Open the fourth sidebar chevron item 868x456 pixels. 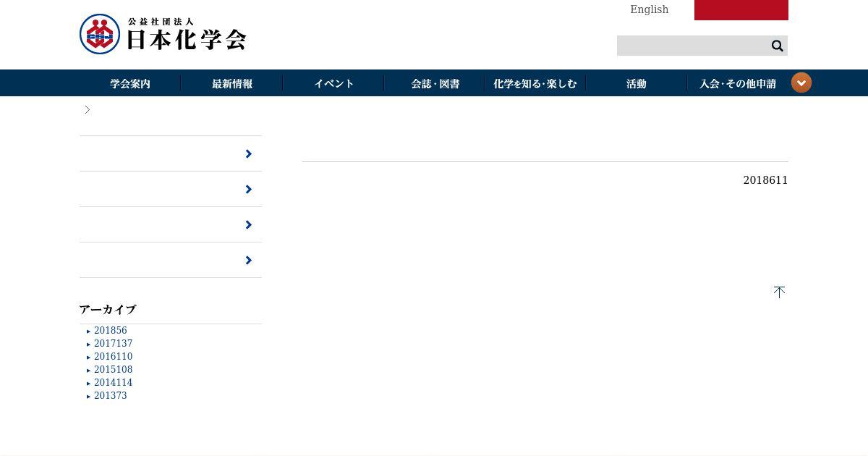coord(171,260)
